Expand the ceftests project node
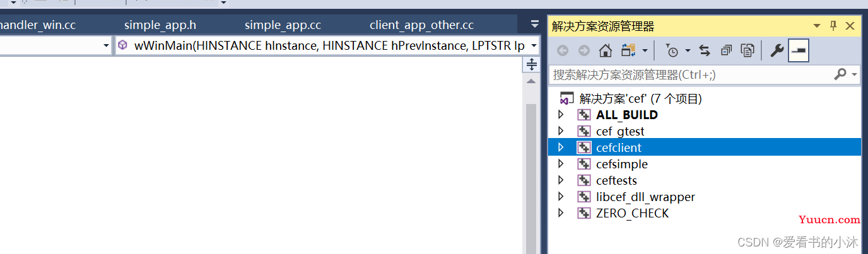This screenshot has height=254, width=868. click(x=560, y=180)
